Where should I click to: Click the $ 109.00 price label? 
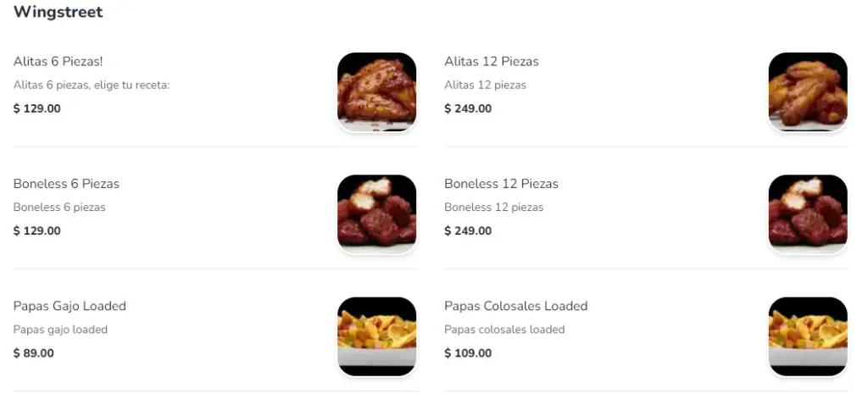468,353
